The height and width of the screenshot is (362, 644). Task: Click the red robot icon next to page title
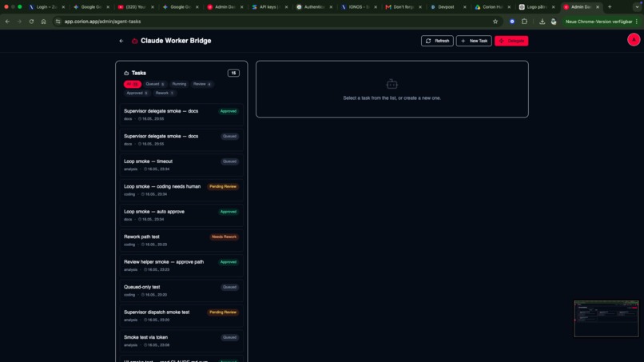point(134,41)
